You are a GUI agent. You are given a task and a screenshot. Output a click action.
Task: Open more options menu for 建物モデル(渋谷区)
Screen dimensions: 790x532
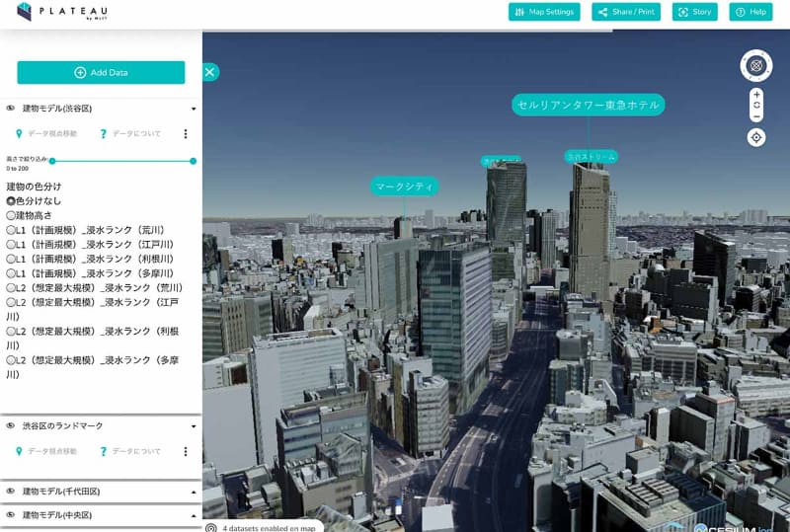click(186, 133)
